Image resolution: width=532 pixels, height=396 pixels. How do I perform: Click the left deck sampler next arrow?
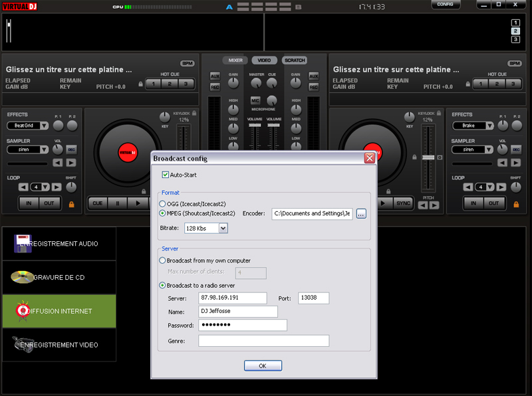coord(71,163)
